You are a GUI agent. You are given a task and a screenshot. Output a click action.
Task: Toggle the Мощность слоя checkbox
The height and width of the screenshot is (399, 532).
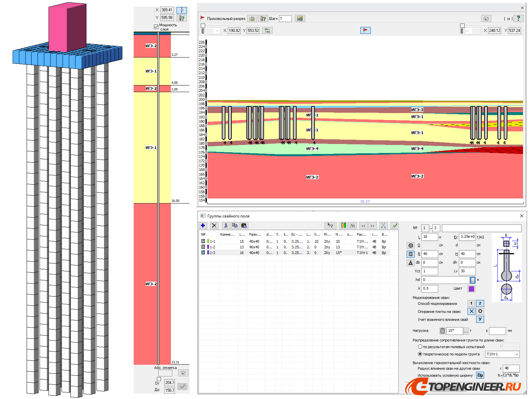pyautogui.click(x=156, y=27)
